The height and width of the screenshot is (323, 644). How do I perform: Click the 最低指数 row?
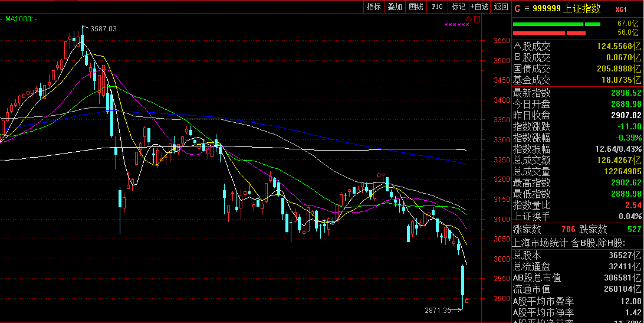point(577,194)
